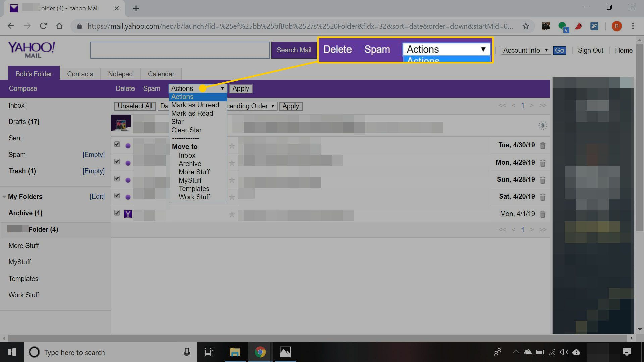644x362 pixels.
Task: Uncheck the Mon, 4/1/19 message checkbox
Action: 117,213
